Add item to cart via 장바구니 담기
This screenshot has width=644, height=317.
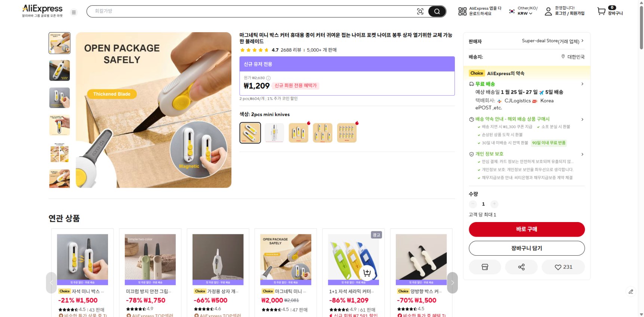(x=527, y=248)
